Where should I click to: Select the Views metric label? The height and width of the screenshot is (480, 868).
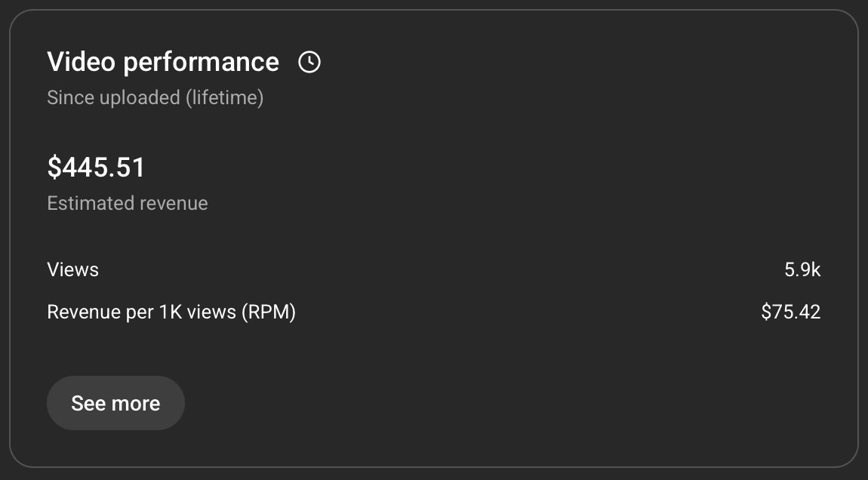pyautogui.click(x=73, y=269)
